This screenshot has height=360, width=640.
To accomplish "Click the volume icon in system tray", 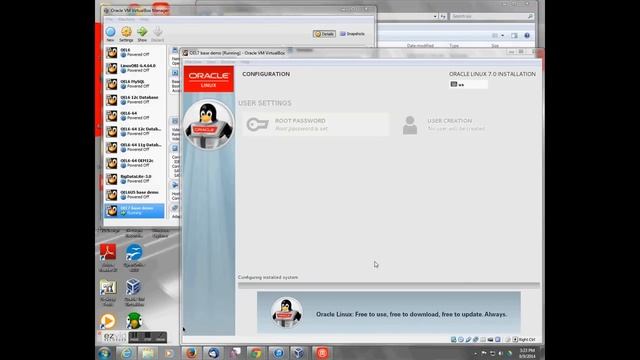I will [x=500, y=353].
